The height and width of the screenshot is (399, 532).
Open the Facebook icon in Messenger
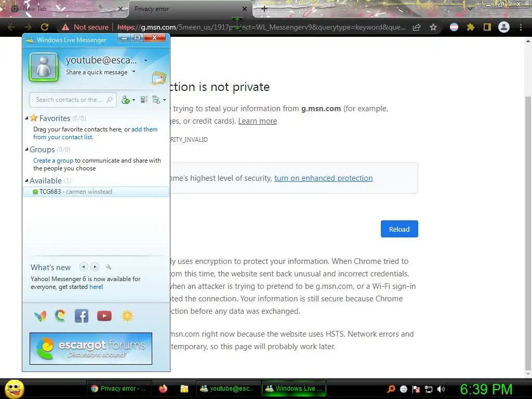(82, 316)
